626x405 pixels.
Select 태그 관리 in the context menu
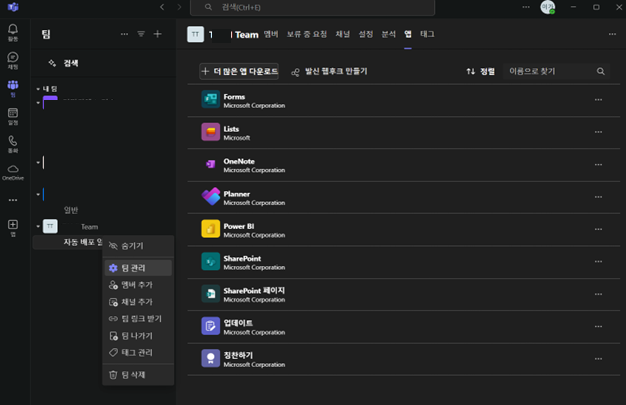tap(138, 353)
